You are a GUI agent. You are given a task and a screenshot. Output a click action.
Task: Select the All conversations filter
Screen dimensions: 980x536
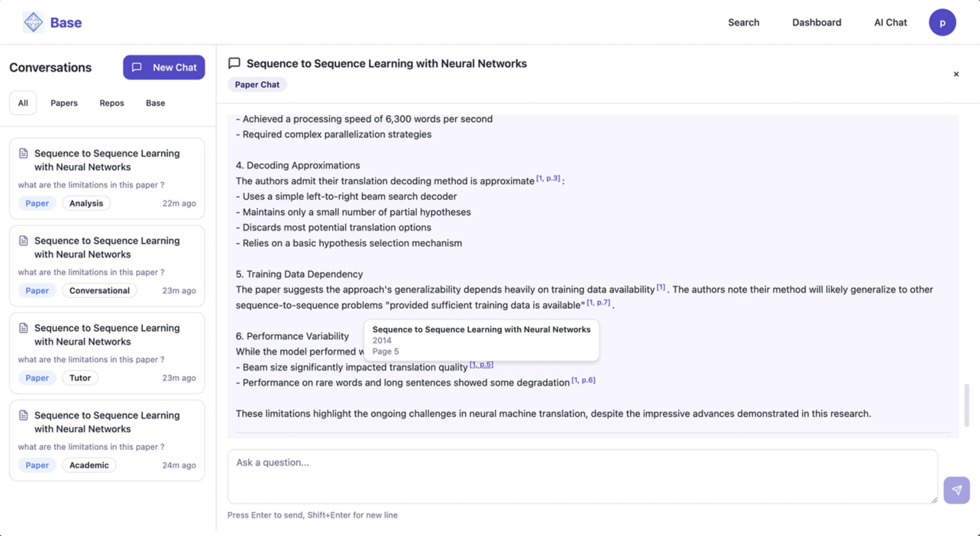click(x=23, y=103)
